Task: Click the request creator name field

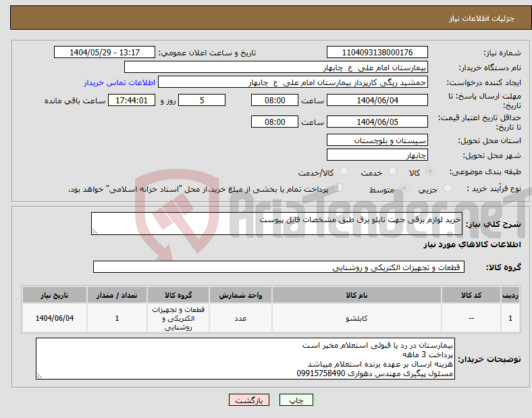Action: (x=293, y=82)
